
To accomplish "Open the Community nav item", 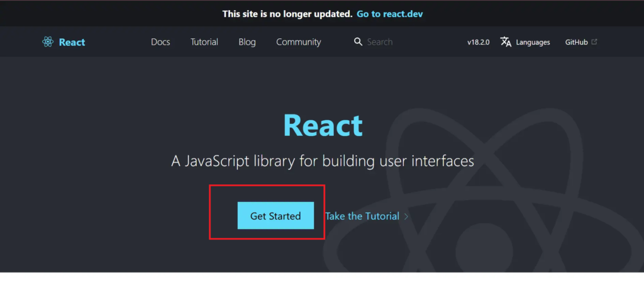I will pos(299,42).
